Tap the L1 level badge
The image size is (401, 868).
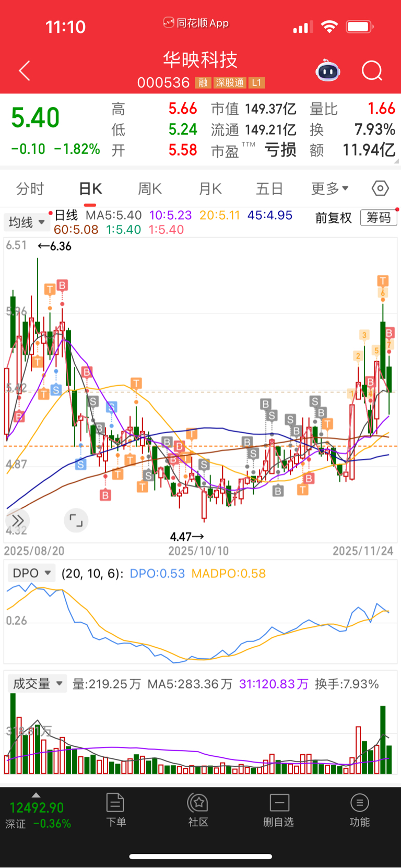[x=256, y=83]
